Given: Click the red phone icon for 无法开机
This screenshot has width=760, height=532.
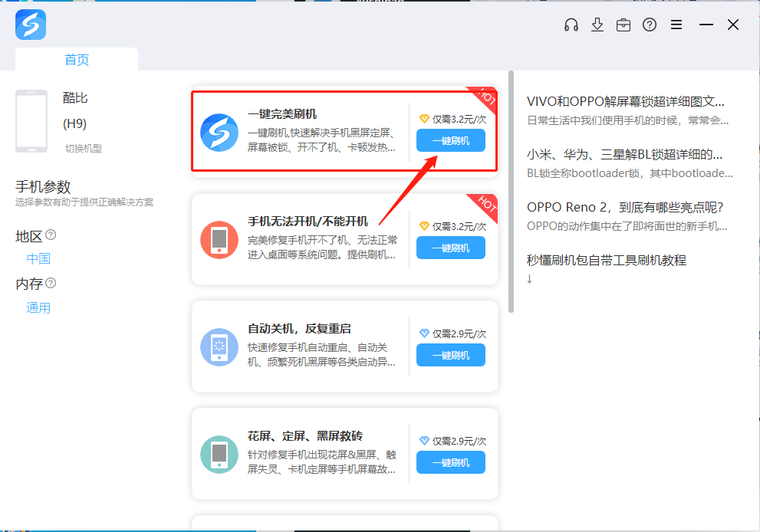Looking at the screenshot, I should 219,240.
